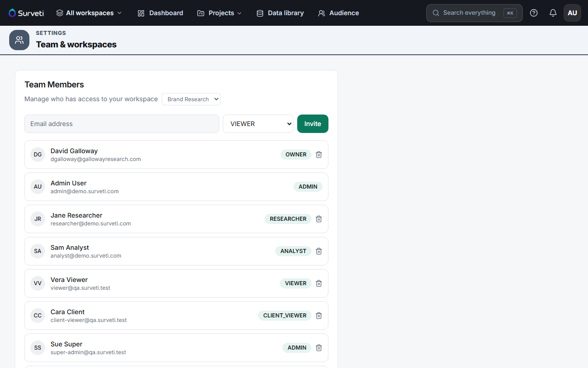Image resolution: width=588 pixels, height=368 pixels.
Task: Delete David Galloway with trash icon
Action: point(319,155)
